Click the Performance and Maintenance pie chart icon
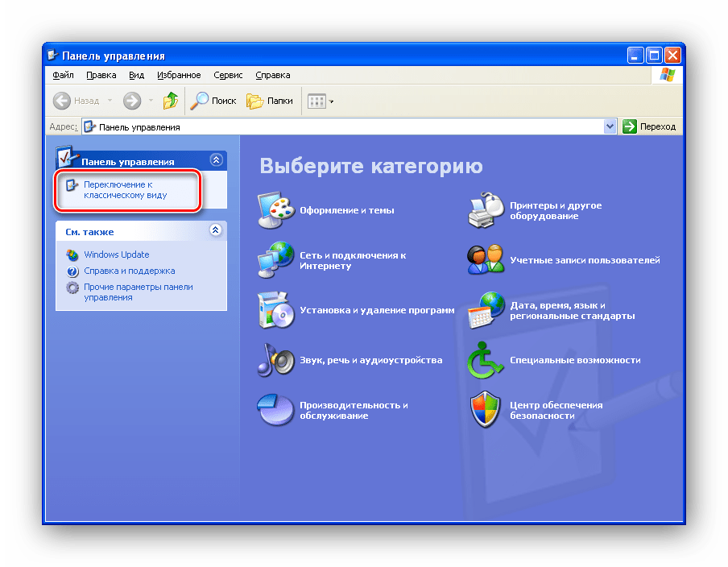The image size is (728, 567). point(275,410)
